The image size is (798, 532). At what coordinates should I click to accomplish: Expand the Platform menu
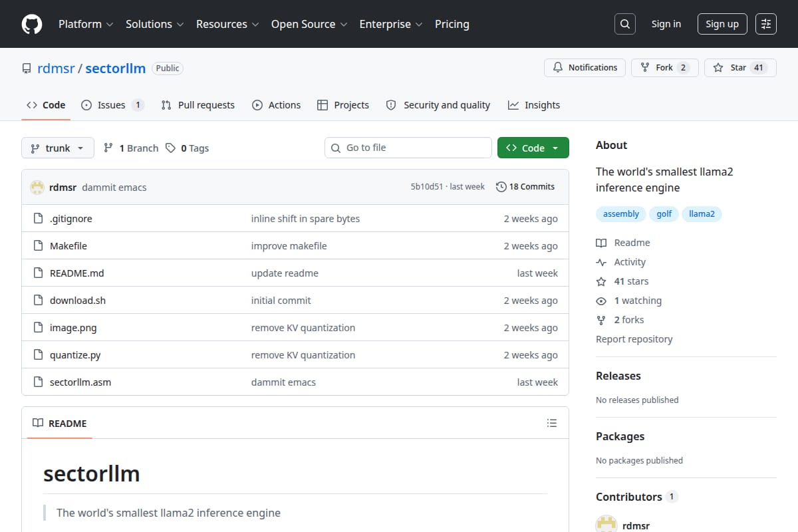pyautogui.click(x=86, y=24)
